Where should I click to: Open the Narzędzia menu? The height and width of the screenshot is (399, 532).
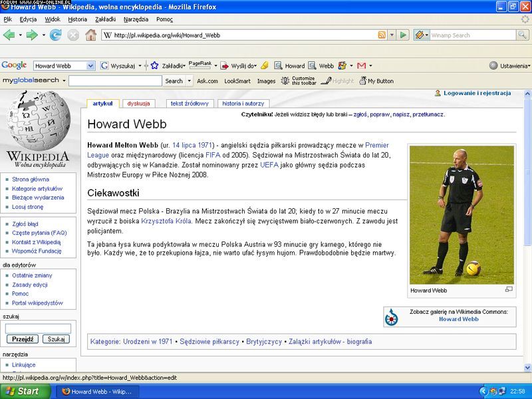pos(136,19)
